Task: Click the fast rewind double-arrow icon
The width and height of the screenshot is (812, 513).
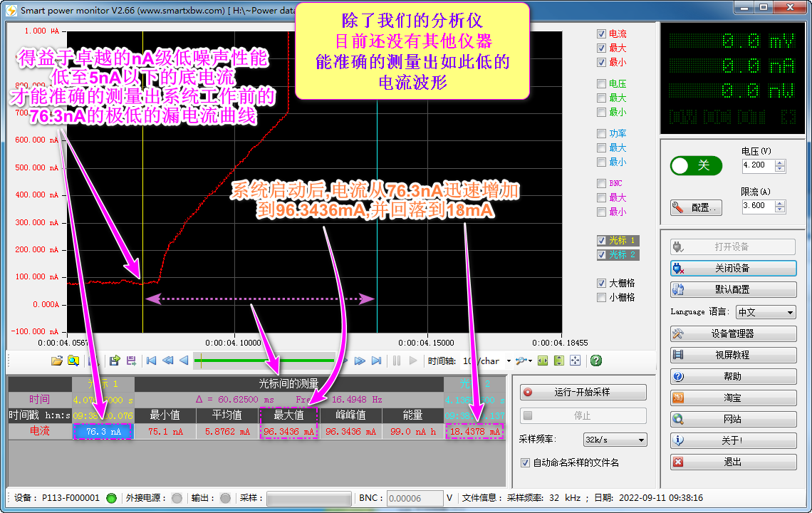Action: coord(168,361)
